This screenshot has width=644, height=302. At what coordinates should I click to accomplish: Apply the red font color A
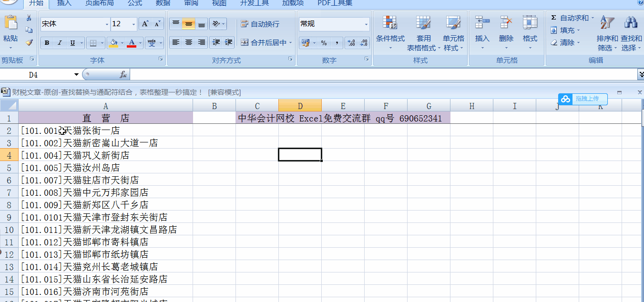(132, 43)
